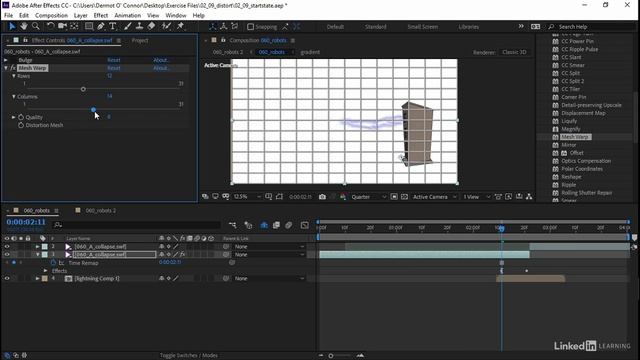Switch to the Small Screen workspace
The image size is (640, 360).
[x=422, y=27]
